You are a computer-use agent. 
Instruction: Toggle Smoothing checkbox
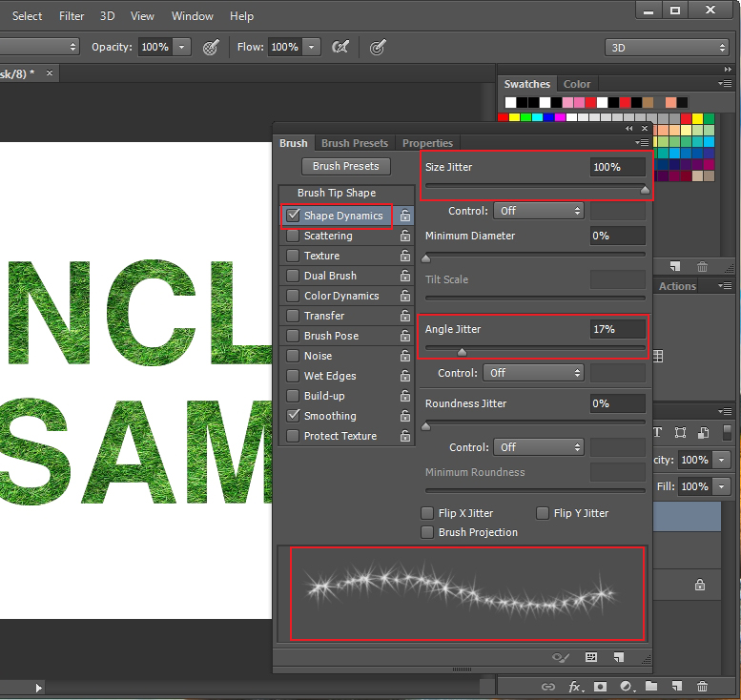point(293,416)
